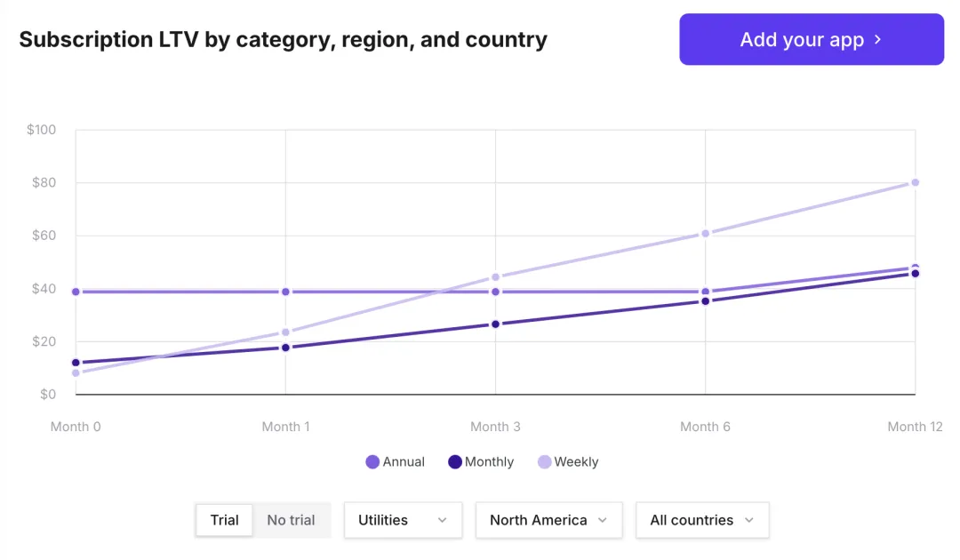Click the chevron beside All countries

748,520
